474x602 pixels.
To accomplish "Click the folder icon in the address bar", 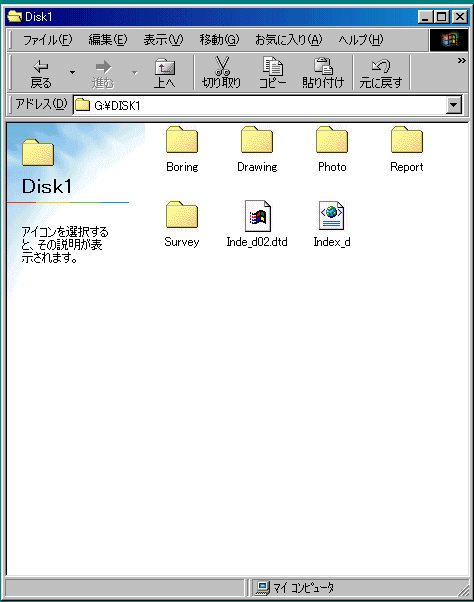I will pyautogui.click(x=83, y=105).
